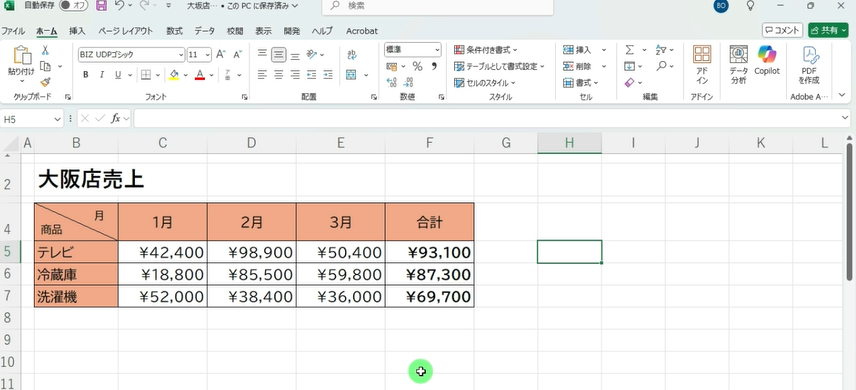Click the wrap text icon

coord(352,54)
